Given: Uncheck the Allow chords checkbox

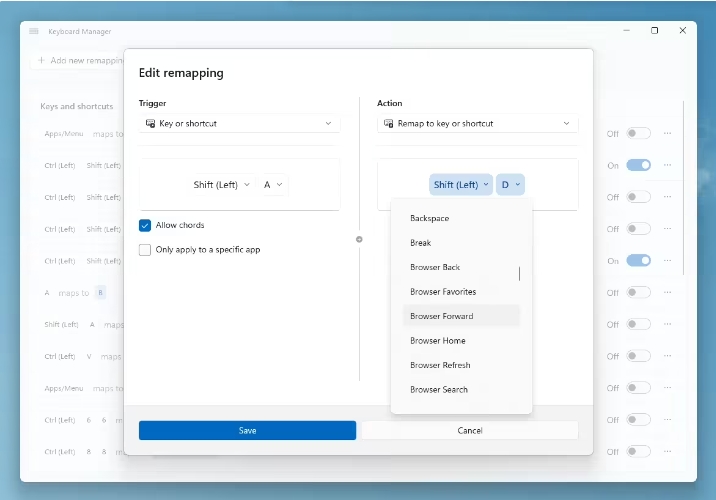Looking at the screenshot, I should pos(146,226).
